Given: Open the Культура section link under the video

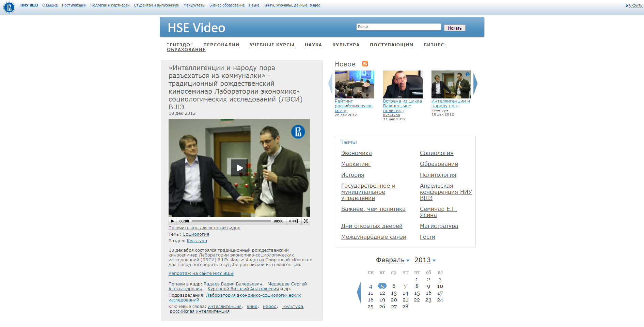Looking at the screenshot, I should tap(197, 241).
